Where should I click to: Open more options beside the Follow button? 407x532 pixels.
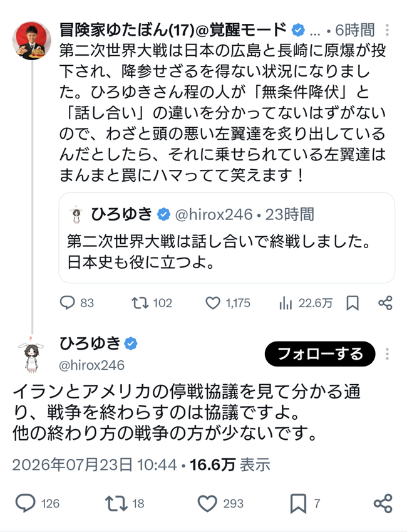[x=387, y=354]
